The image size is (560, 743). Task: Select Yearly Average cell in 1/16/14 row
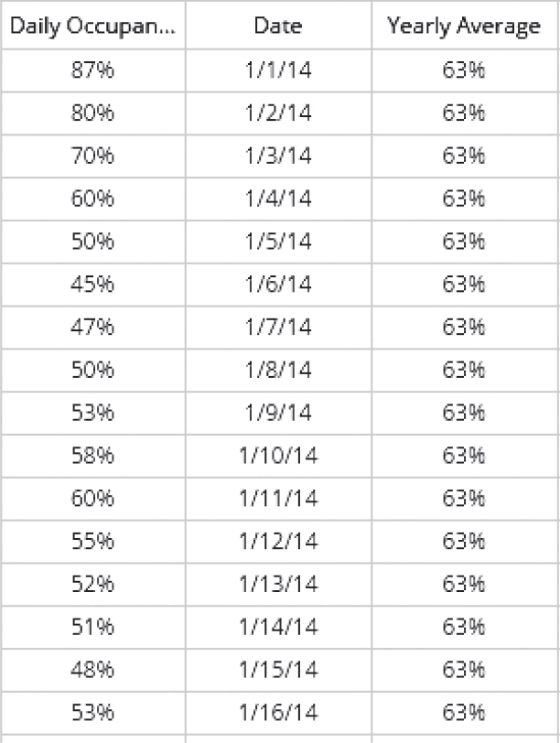(463, 712)
